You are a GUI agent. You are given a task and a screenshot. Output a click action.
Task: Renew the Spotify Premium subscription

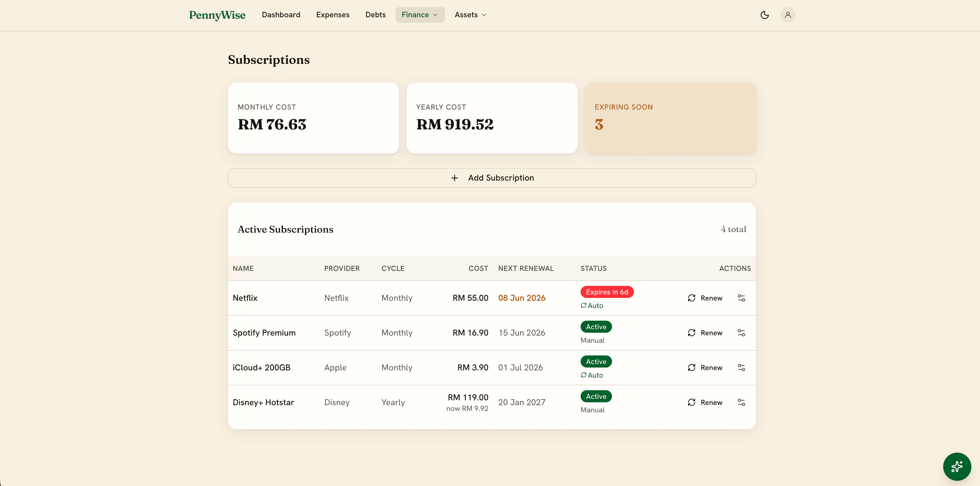point(705,333)
